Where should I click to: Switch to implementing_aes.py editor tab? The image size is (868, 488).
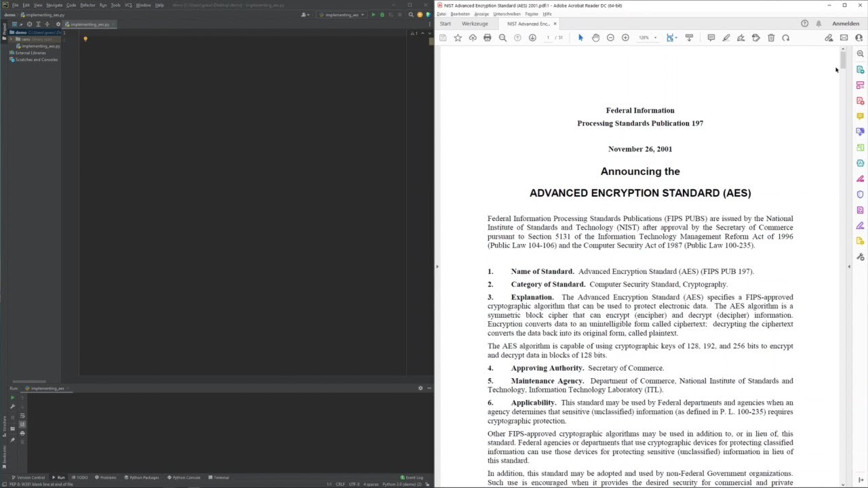pyautogui.click(x=90, y=24)
